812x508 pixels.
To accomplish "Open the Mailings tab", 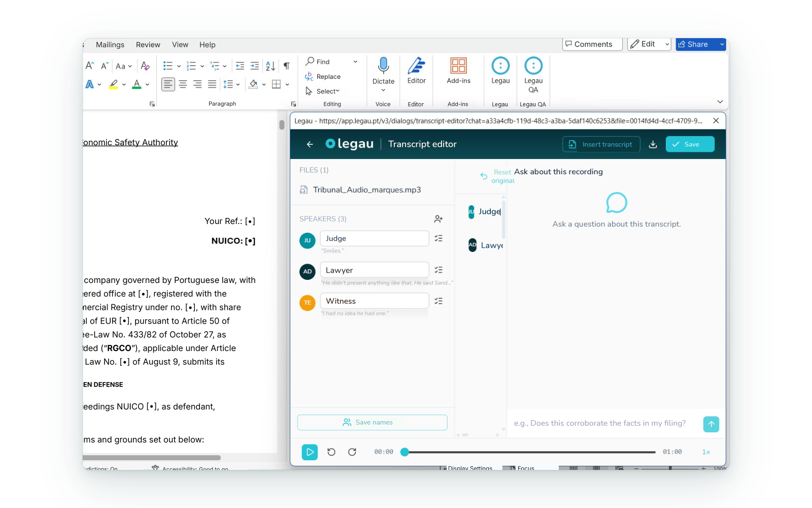I will [110, 45].
